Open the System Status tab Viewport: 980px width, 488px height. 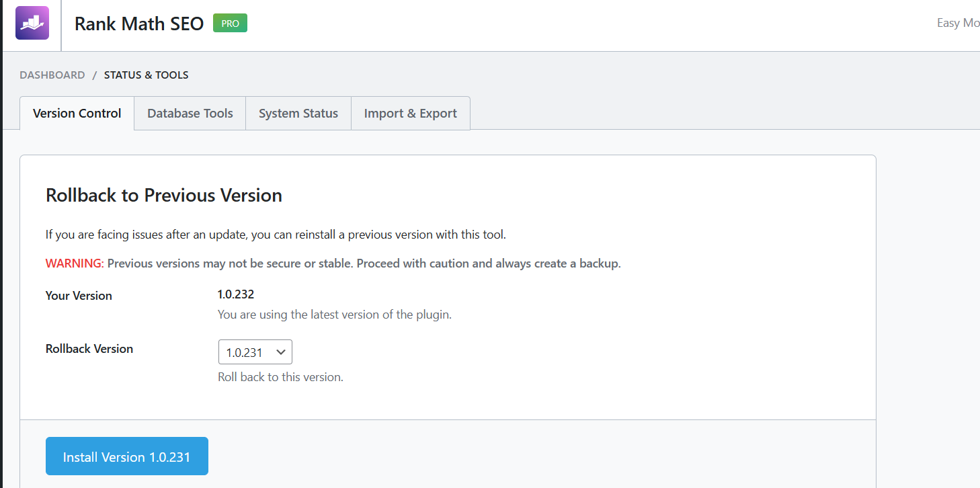[298, 114]
